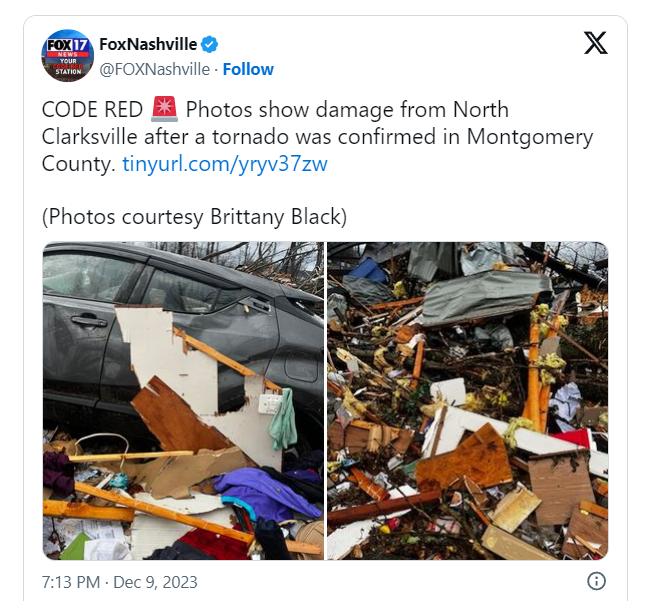Click the 'Dec 9, 2023' date
Viewport: 661px width, 601px height.
pos(155,582)
